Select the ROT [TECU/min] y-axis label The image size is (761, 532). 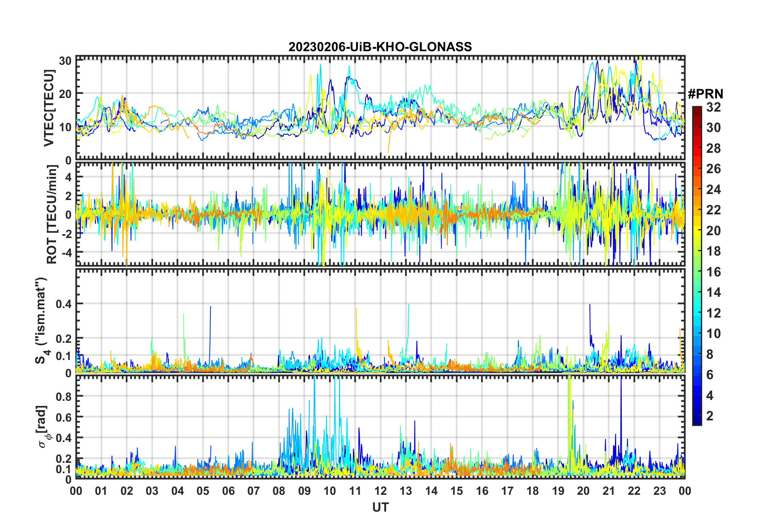click(x=52, y=214)
